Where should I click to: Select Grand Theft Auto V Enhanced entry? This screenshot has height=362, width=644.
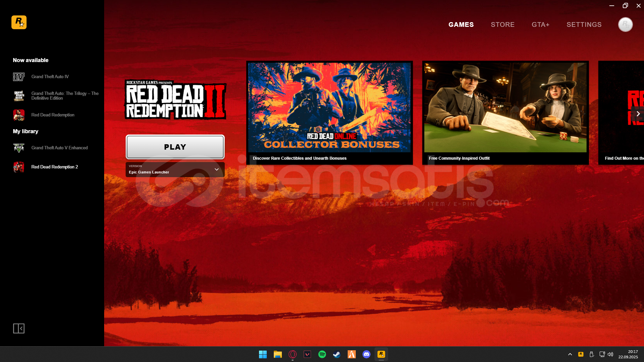click(59, 148)
